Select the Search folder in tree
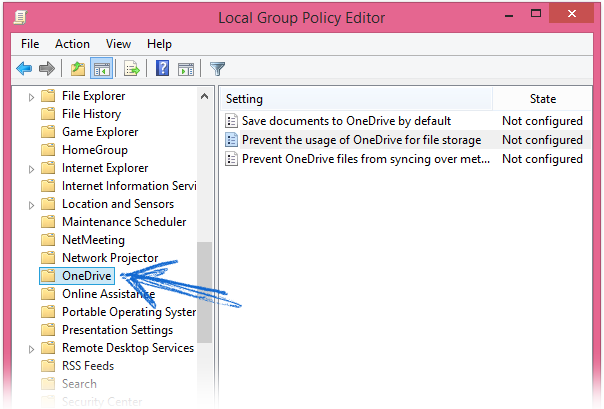Image resolution: width=604 pixels, height=409 pixels. 79,384
